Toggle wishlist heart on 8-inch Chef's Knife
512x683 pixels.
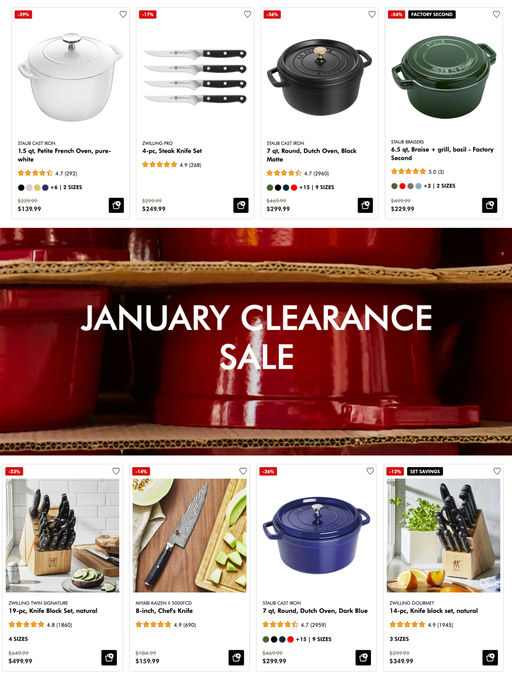pyautogui.click(x=243, y=471)
